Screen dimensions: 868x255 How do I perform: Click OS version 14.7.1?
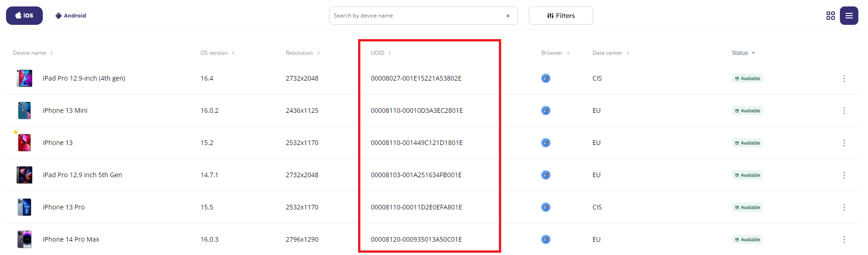(209, 175)
